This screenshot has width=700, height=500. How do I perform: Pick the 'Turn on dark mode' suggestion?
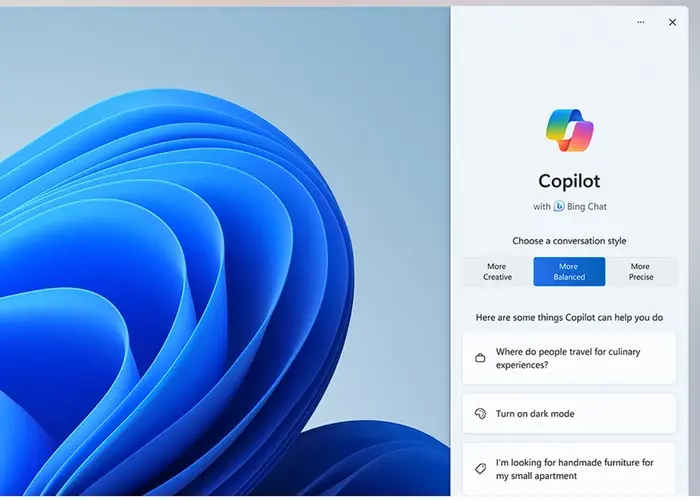click(x=569, y=413)
